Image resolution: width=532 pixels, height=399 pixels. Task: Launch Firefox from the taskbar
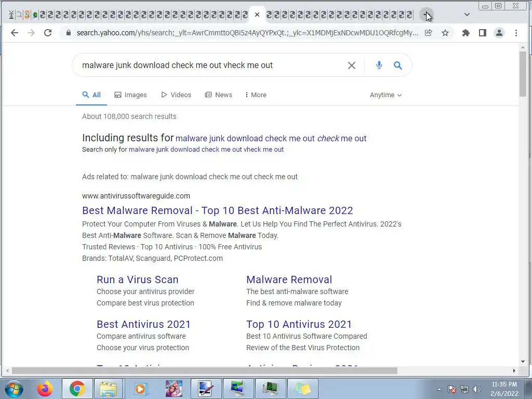(45, 389)
